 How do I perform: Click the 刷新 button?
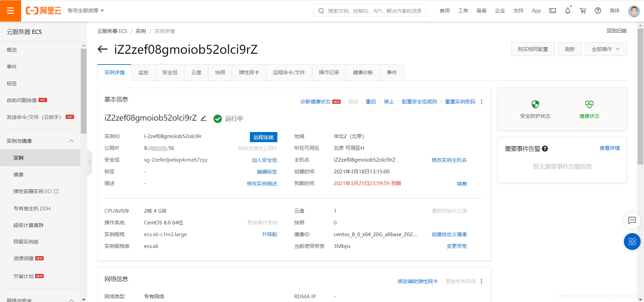(570, 49)
